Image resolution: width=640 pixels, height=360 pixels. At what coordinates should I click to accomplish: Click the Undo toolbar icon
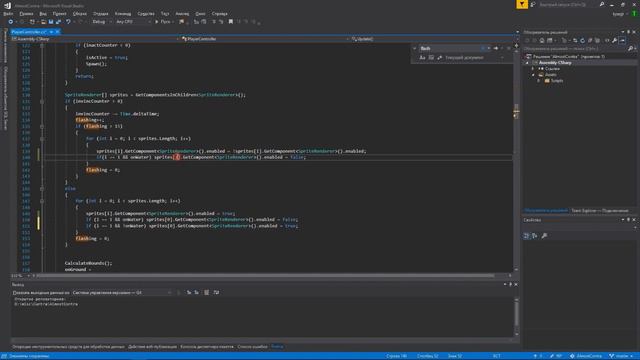(x=69, y=22)
